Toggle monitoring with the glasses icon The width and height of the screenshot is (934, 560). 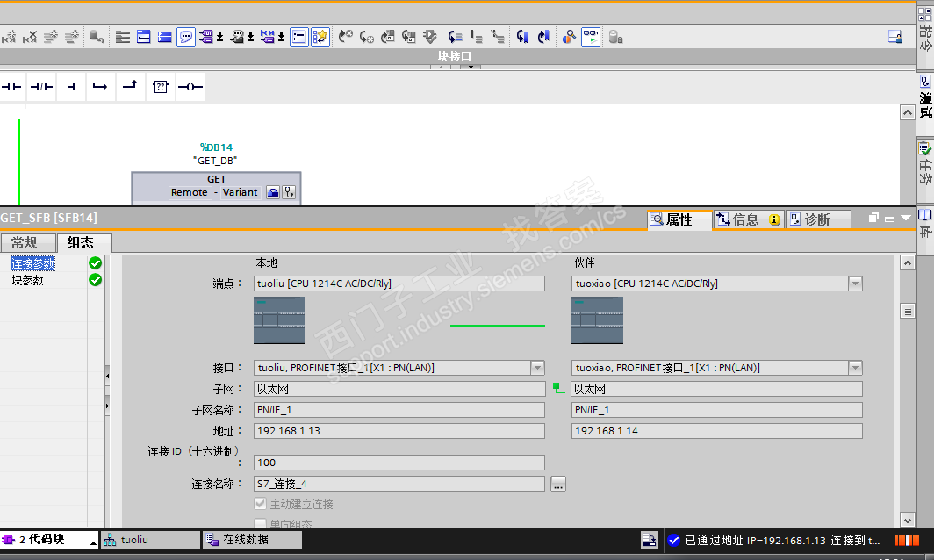coord(590,37)
